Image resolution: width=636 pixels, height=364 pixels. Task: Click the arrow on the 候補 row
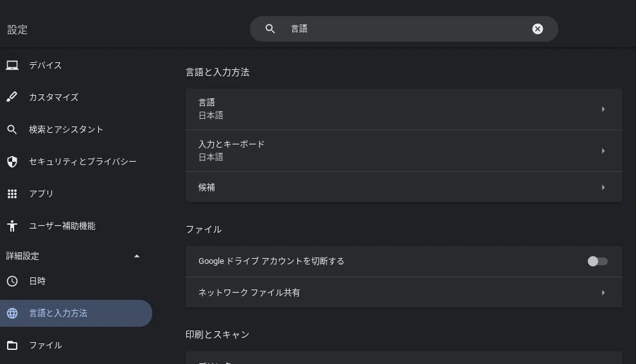coord(603,187)
